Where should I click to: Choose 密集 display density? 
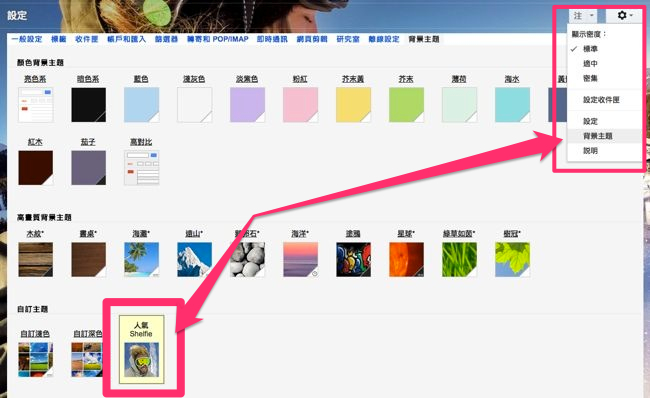tap(590, 78)
